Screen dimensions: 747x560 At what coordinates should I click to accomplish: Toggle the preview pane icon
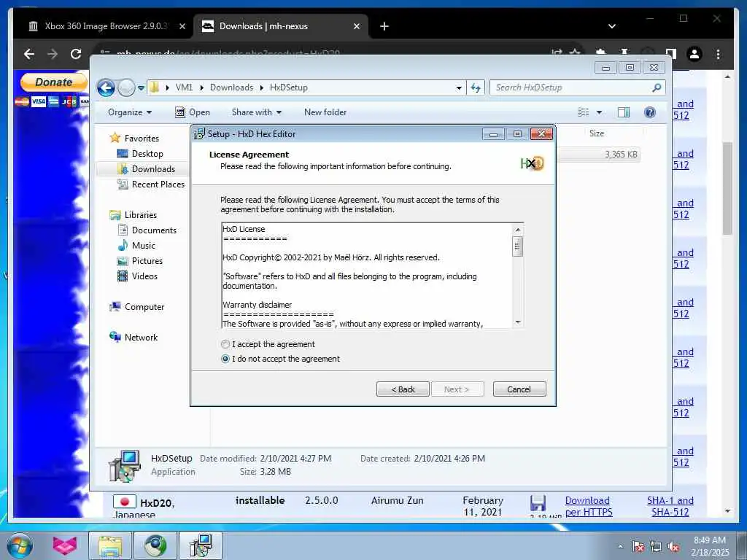(624, 112)
